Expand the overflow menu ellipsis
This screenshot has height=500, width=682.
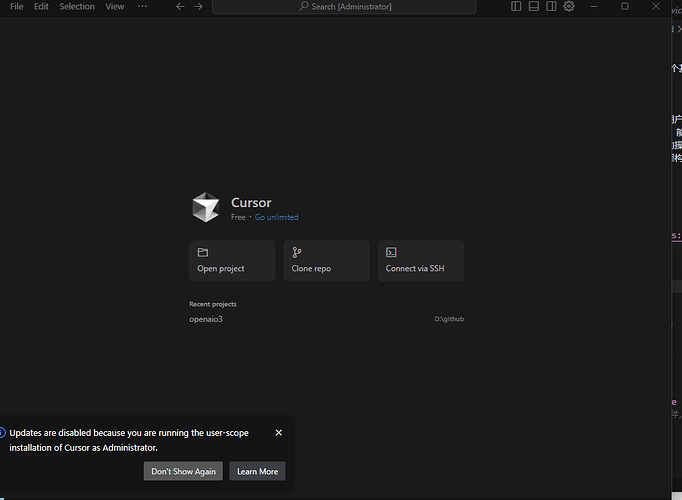click(142, 7)
